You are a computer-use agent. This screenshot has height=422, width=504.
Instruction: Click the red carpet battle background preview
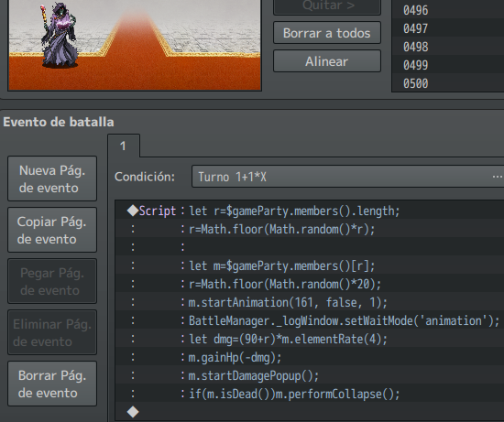(135, 45)
